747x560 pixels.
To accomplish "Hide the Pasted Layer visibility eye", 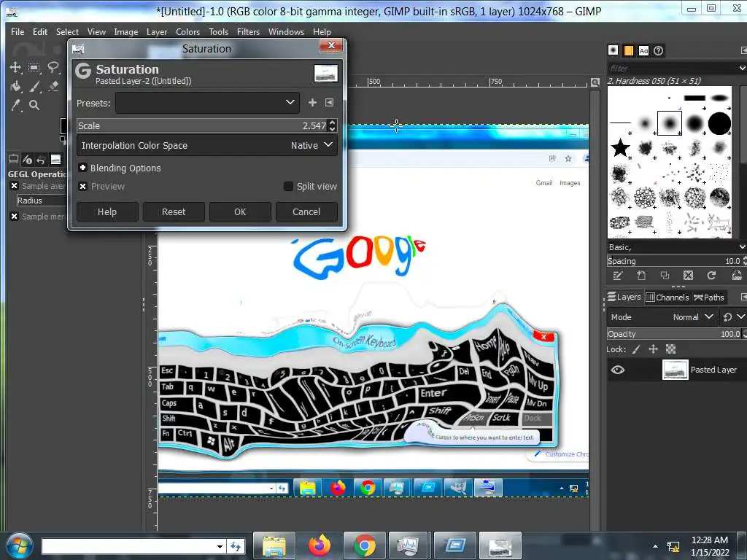I will [618, 370].
